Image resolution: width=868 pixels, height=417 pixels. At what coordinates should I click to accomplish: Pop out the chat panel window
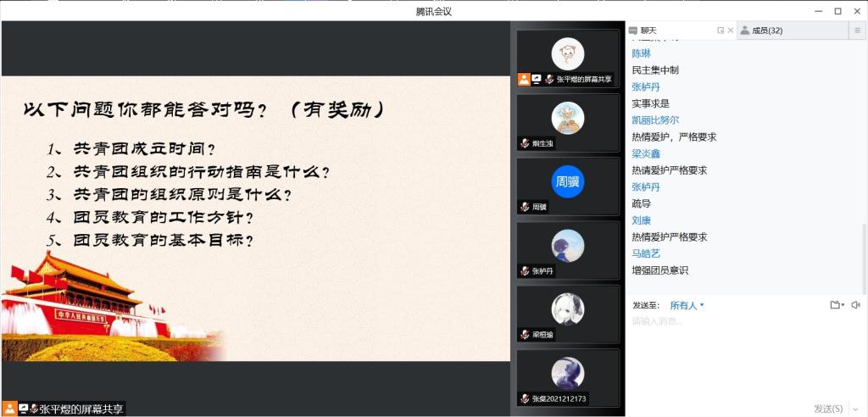point(721,31)
